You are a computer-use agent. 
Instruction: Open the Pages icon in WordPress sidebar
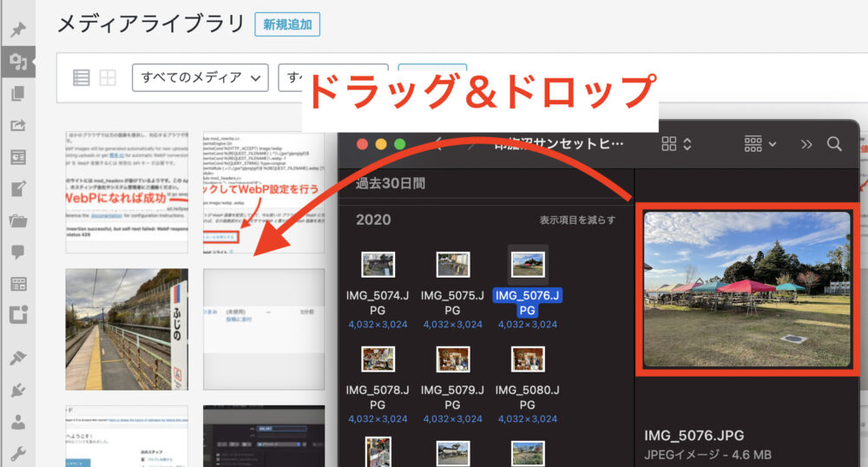click(17, 94)
